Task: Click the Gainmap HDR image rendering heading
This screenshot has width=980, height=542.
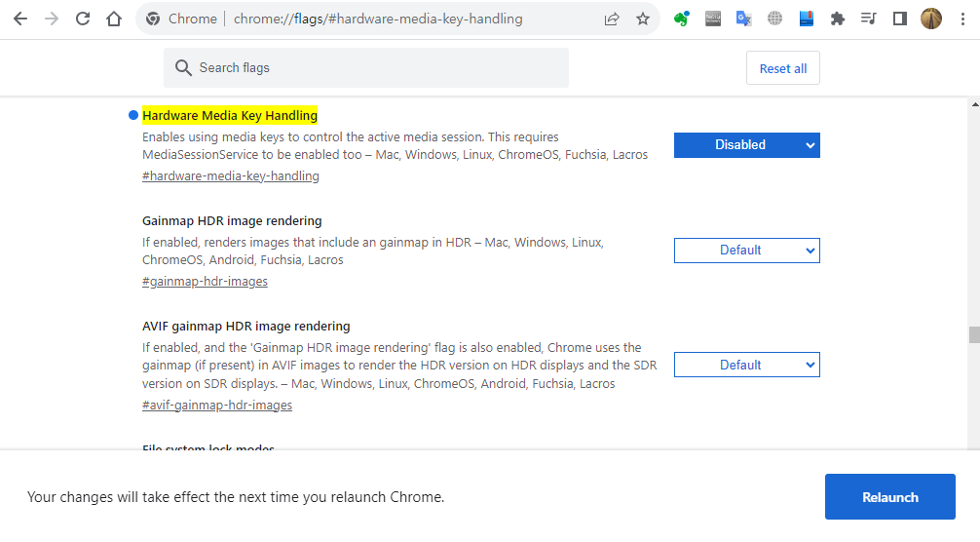Action: click(232, 220)
